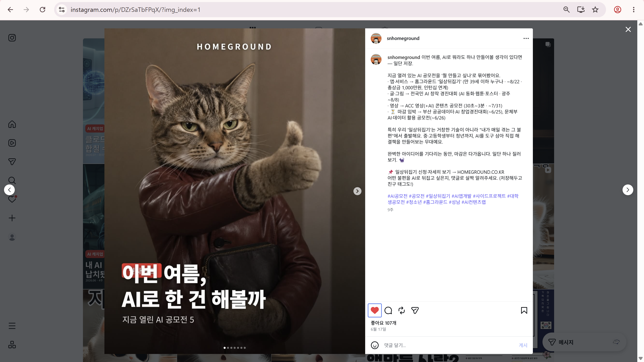The image size is (644, 362).
Task: Share post via paper-plane icon under post
Action: tap(415, 310)
